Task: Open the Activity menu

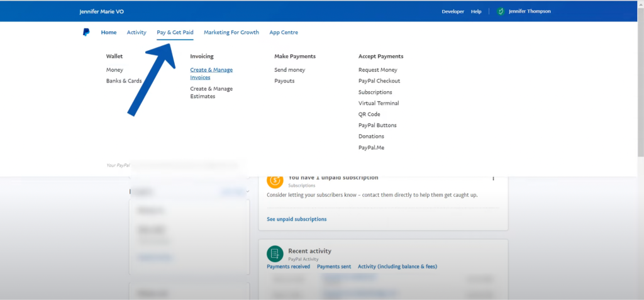Action: pyautogui.click(x=136, y=33)
